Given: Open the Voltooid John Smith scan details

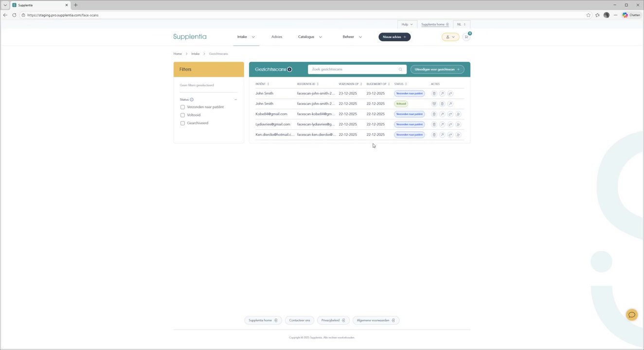Looking at the screenshot, I should coord(450,104).
